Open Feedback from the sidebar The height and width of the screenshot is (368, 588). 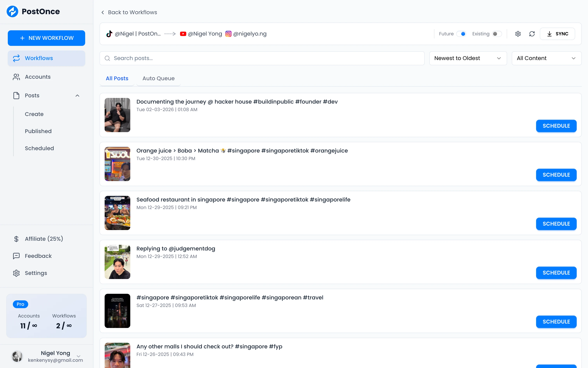(38, 256)
